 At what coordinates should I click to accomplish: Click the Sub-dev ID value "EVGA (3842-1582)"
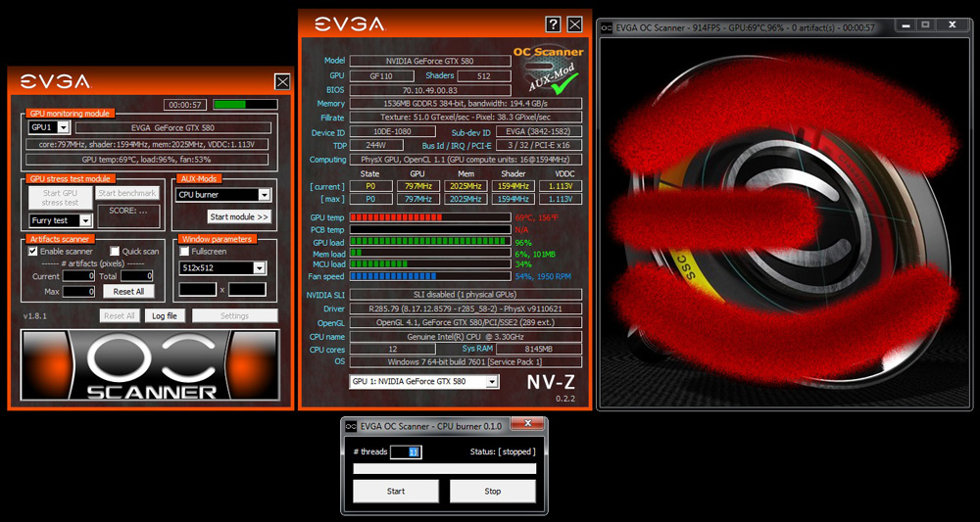click(539, 132)
